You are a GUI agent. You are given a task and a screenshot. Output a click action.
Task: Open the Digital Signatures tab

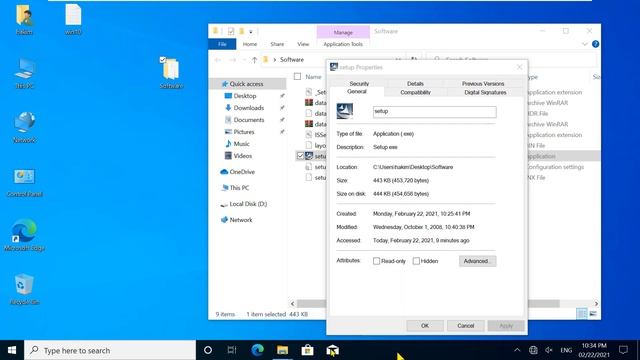pyautogui.click(x=485, y=92)
